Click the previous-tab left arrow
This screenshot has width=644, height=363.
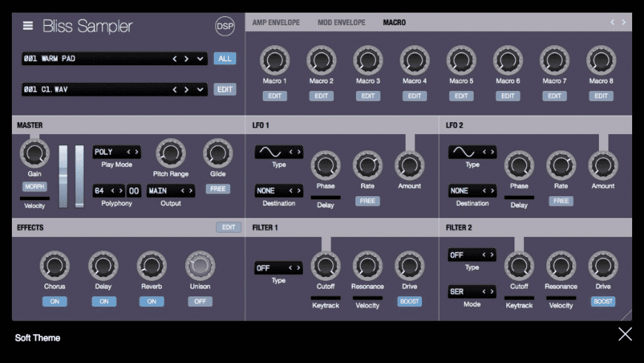click(612, 22)
